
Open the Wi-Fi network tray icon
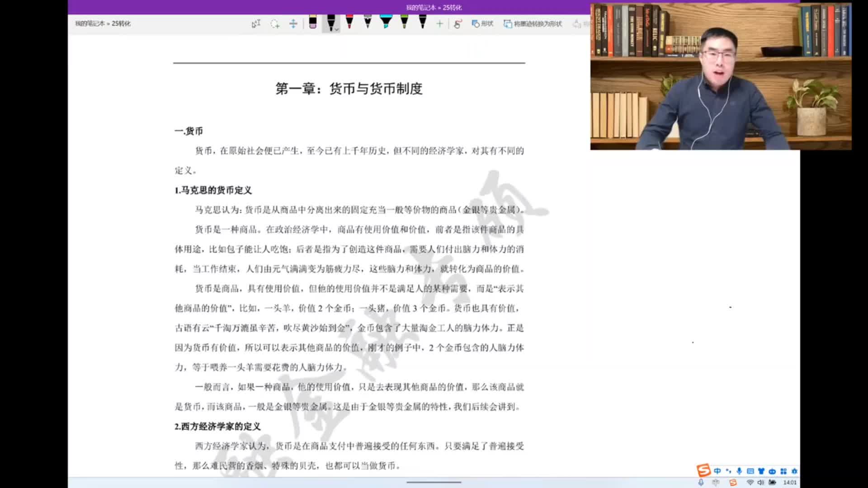(750, 483)
